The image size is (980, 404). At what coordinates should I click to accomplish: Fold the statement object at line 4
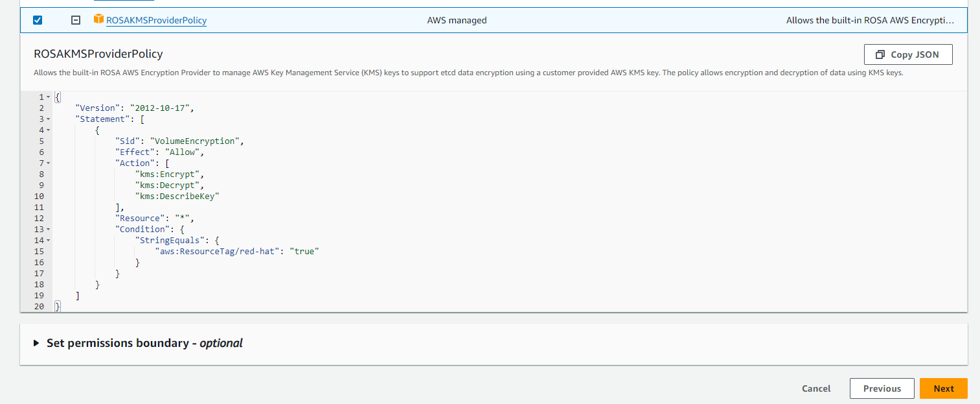(48, 130)
